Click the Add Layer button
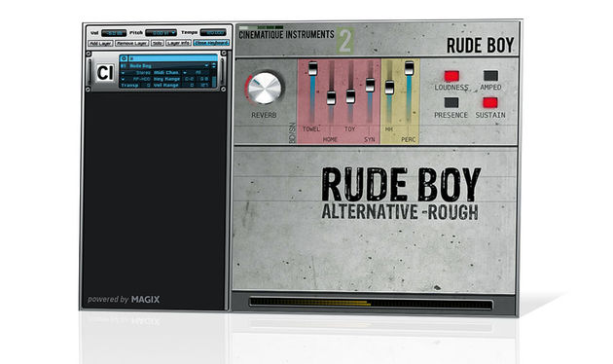 [100, 43]
